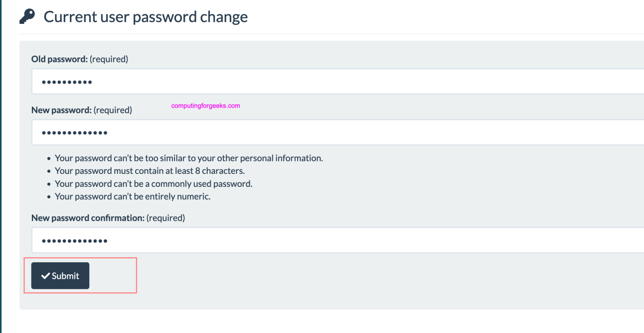This screenshot has width=644, height=333.
Task: Select the New password confirmation field
Action: coord(335,240)
